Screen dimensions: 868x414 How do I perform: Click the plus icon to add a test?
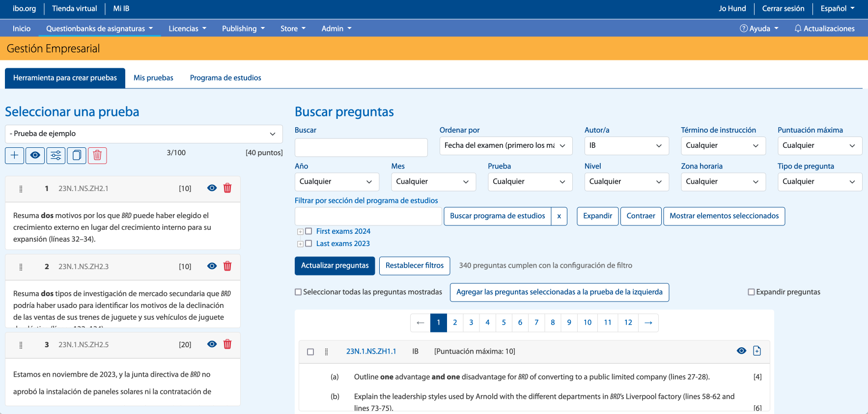click(15, 155)
